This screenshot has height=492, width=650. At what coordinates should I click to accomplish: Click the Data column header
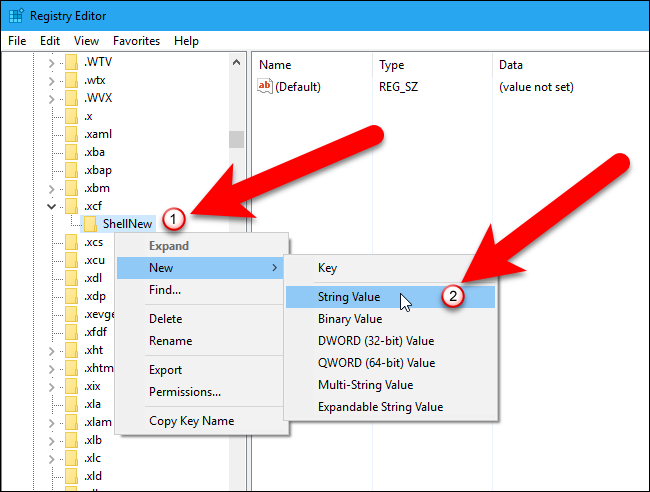510,65
